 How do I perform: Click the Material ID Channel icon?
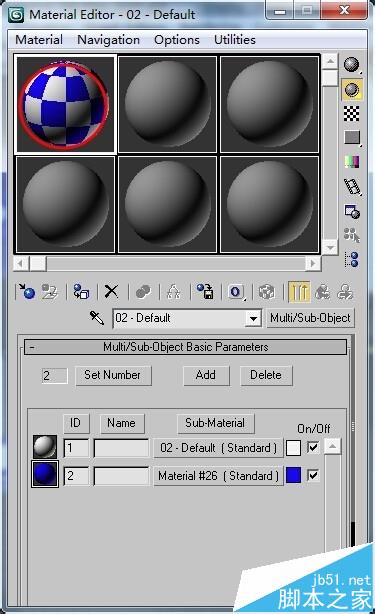tap(236, 292)
